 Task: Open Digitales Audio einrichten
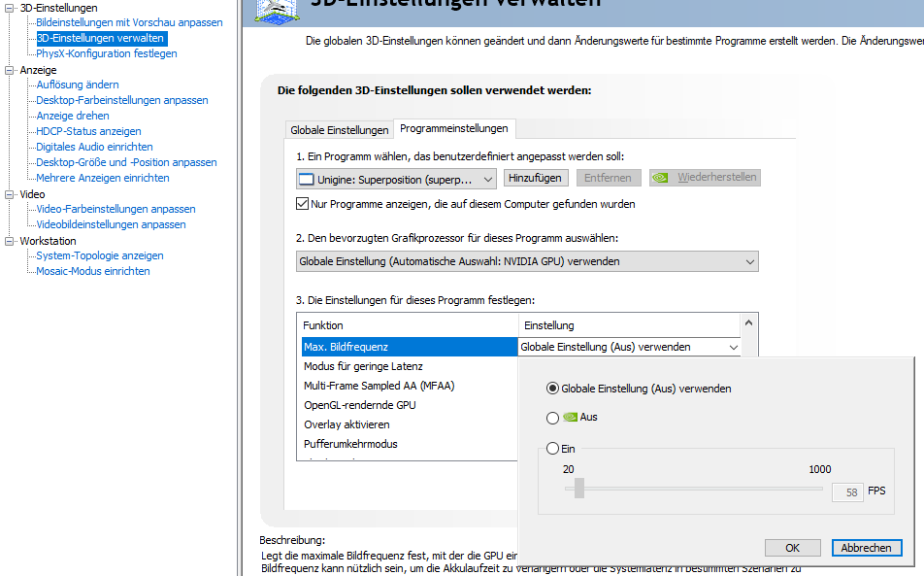click(94, 147)
